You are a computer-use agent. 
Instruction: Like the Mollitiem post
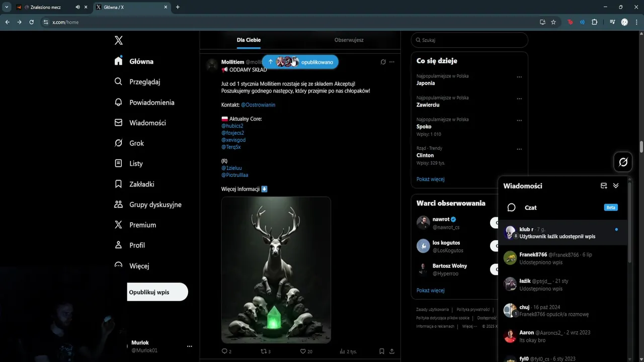303,351
